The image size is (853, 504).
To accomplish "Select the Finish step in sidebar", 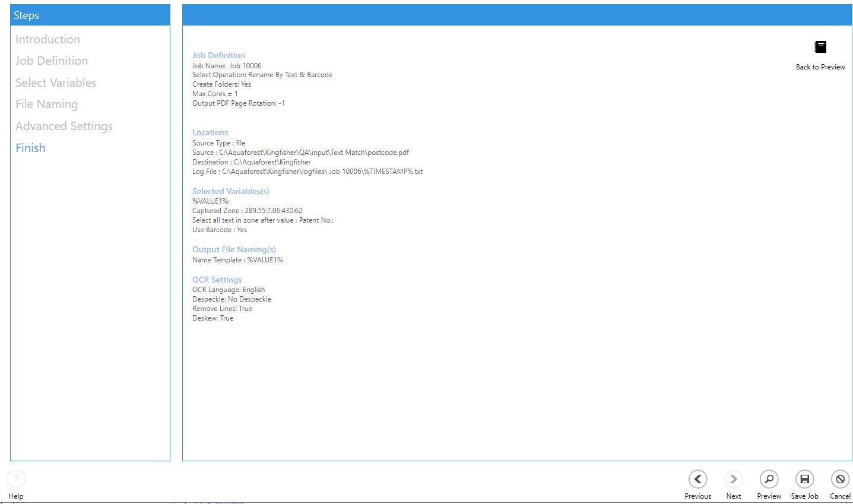I will click(30, 148).
